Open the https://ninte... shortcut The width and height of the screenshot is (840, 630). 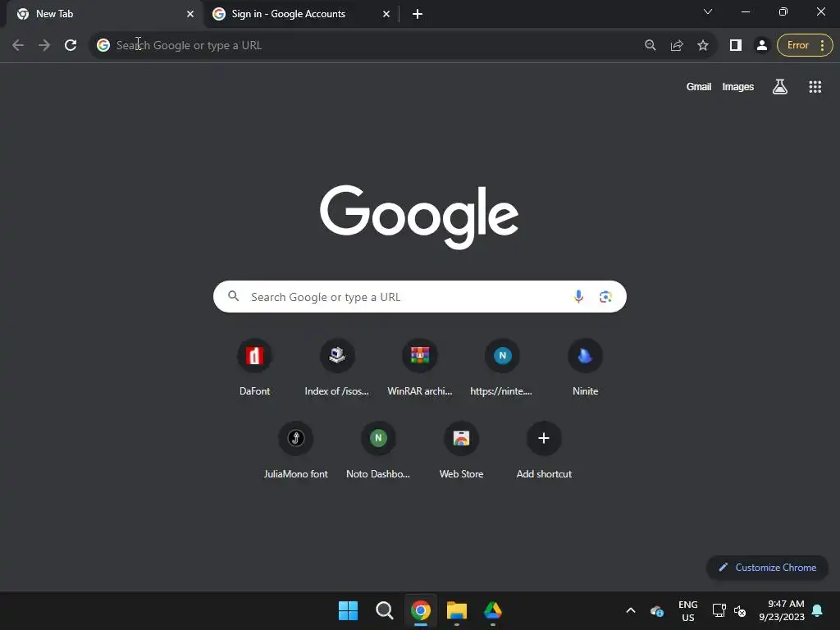[x=502, y=367]
